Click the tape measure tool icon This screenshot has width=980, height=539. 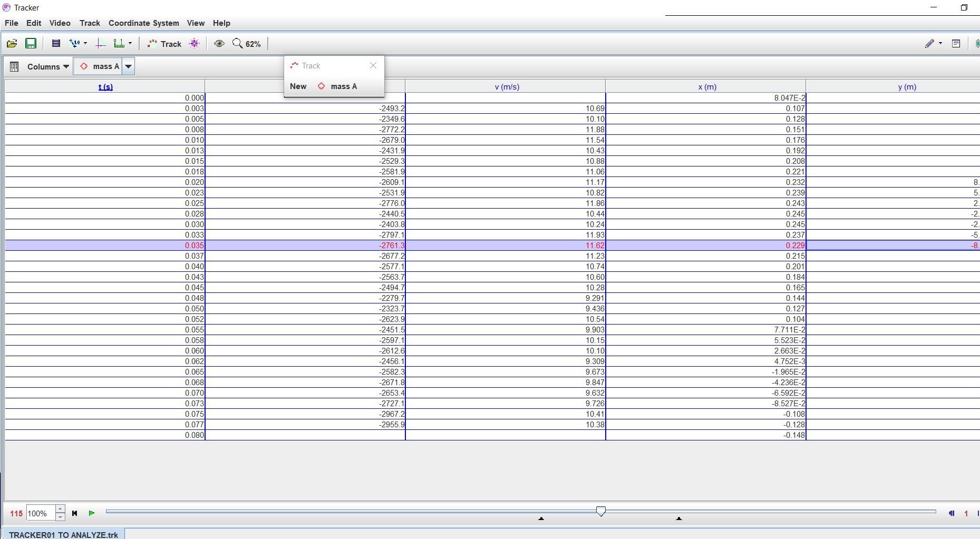coord(119,44)
